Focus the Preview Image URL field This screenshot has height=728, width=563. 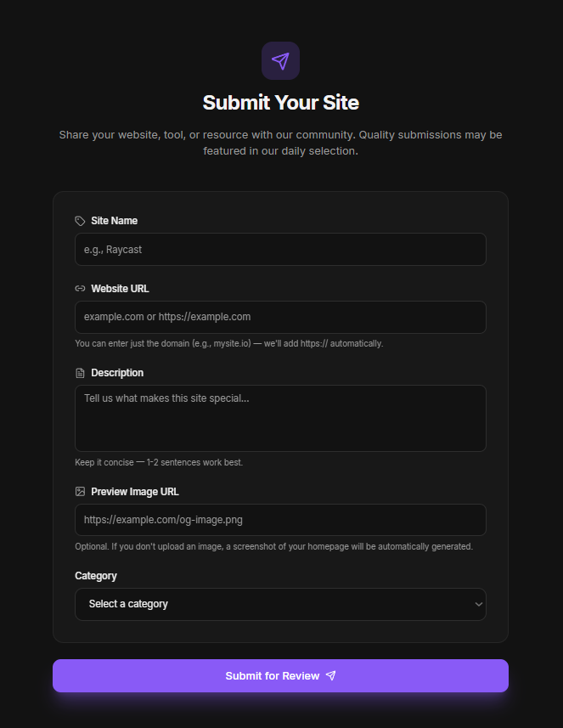(x=280, y=519)
